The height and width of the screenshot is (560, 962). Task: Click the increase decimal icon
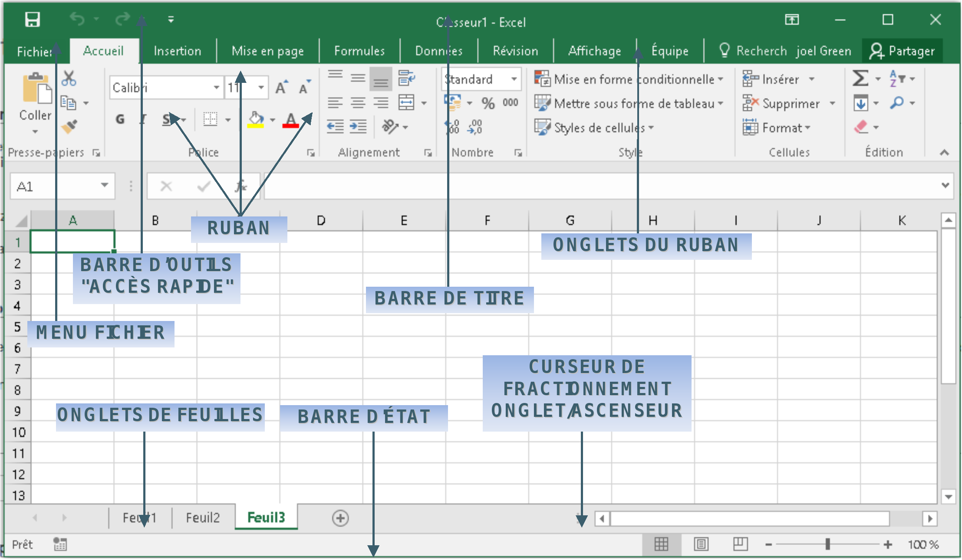pyautogui.click(x=452, y=127)
